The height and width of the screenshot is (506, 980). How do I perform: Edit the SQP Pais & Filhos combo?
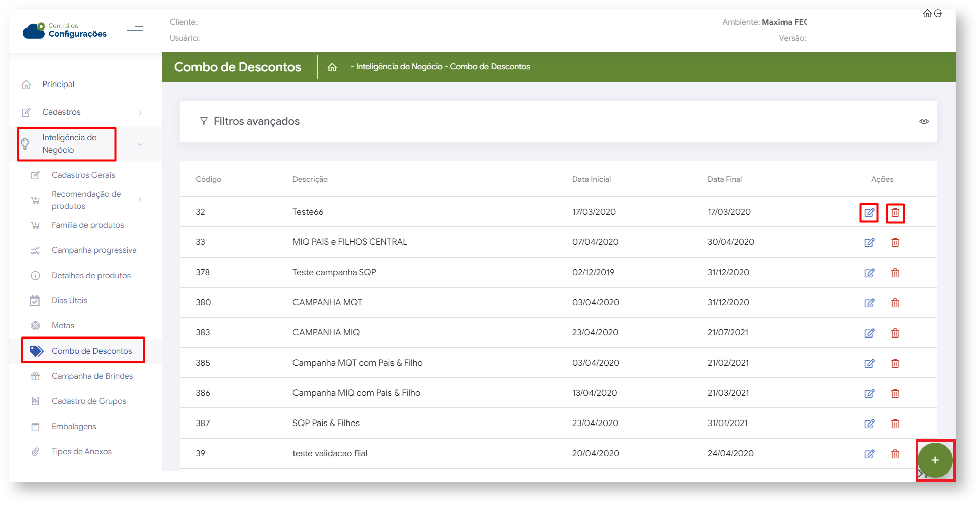click(869, 424)
